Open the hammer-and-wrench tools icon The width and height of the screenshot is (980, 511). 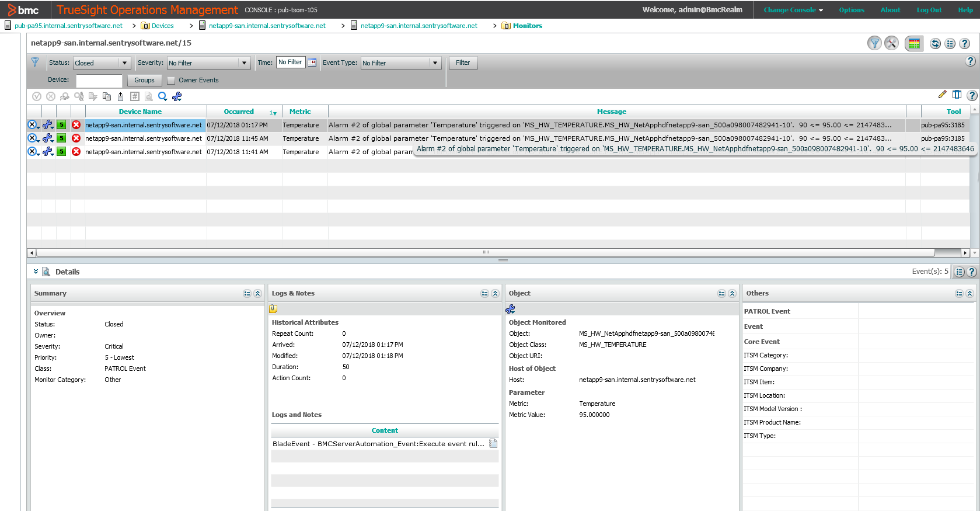pyautogui.click(x=891, y=43)
